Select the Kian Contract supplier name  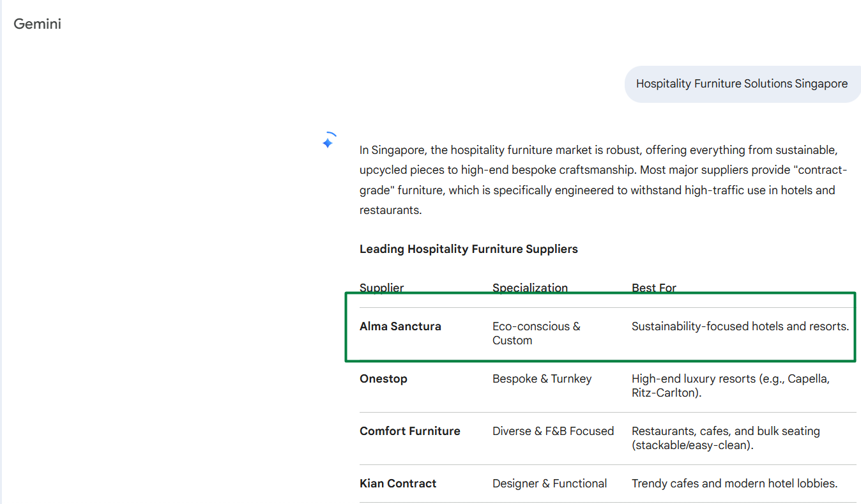[x=398, y=484]
